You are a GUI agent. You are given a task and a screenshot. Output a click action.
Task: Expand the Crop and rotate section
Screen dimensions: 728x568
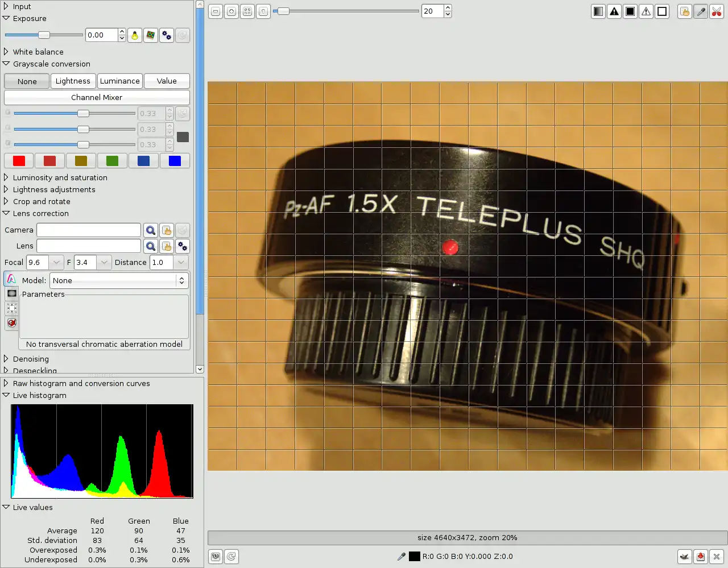click(6, 201)
